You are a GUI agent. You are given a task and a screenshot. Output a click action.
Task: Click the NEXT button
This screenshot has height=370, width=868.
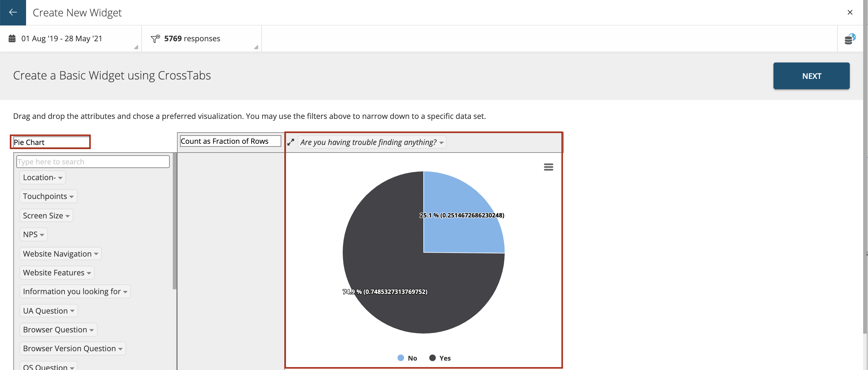[811, 76]
